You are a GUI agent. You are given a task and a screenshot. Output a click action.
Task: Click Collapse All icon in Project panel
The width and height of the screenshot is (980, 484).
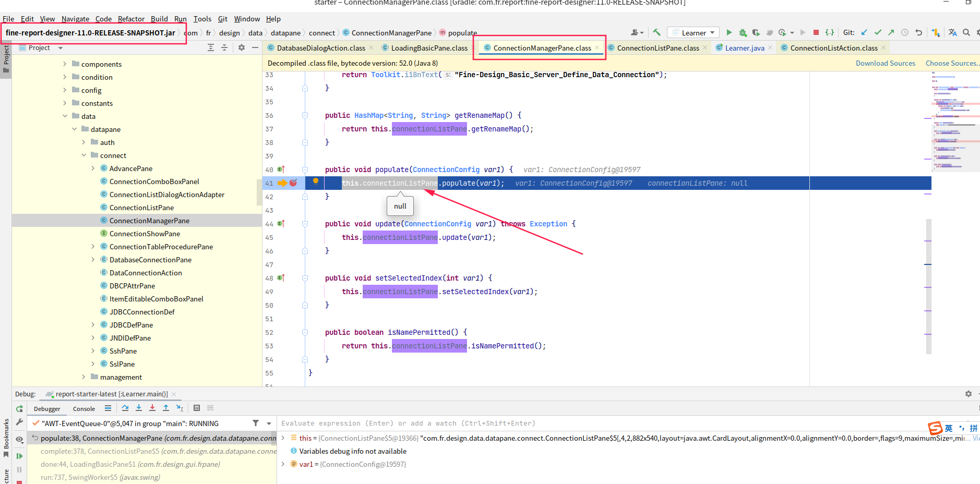[224, 47]
